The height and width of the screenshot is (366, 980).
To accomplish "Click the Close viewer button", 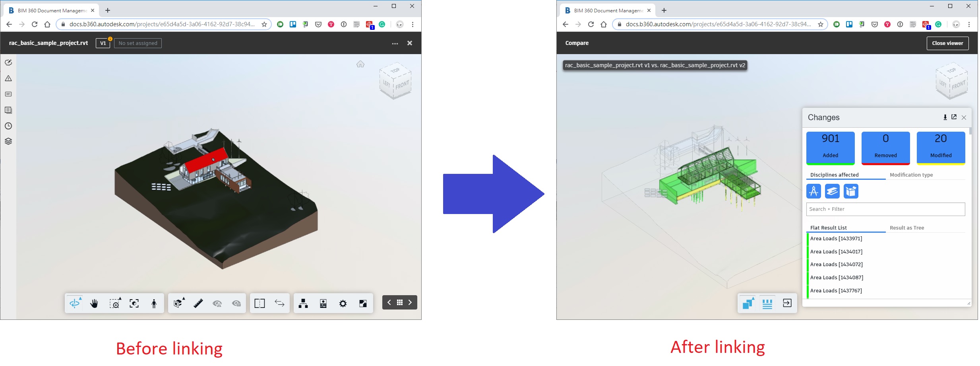I will [947, 43].
